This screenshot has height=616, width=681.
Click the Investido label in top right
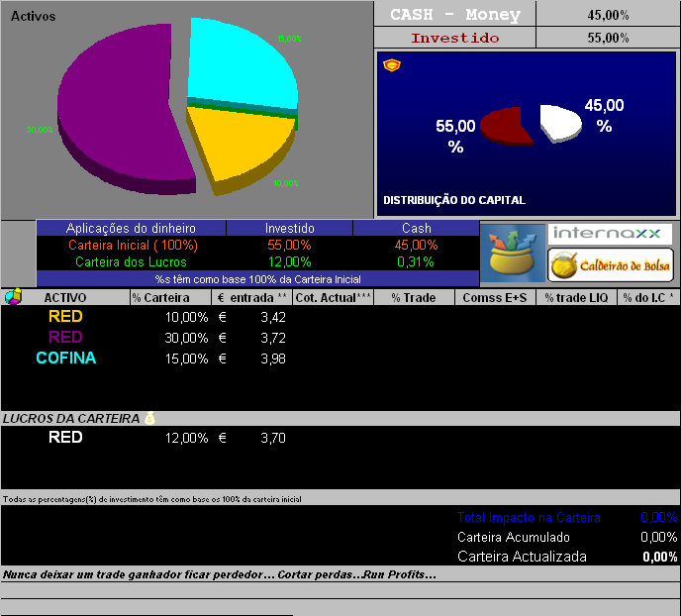tap(454, 38)
